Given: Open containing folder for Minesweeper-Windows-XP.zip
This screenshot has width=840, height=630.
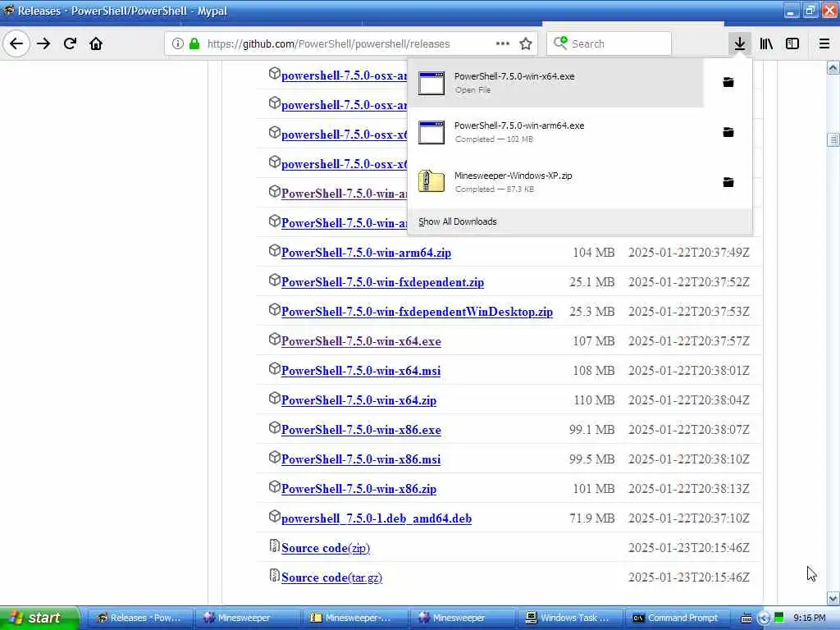Looking at the screenshot, I should (728, 182).
